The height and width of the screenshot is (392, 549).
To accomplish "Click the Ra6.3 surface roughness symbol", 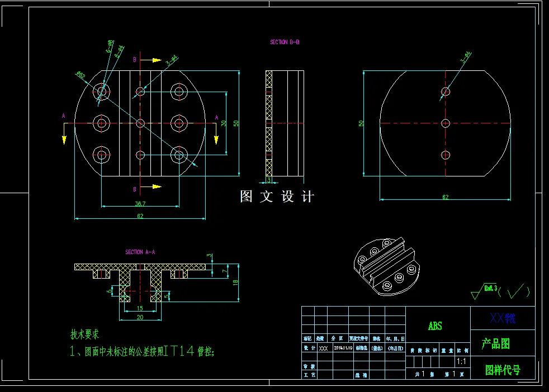I will click(485, 291).
